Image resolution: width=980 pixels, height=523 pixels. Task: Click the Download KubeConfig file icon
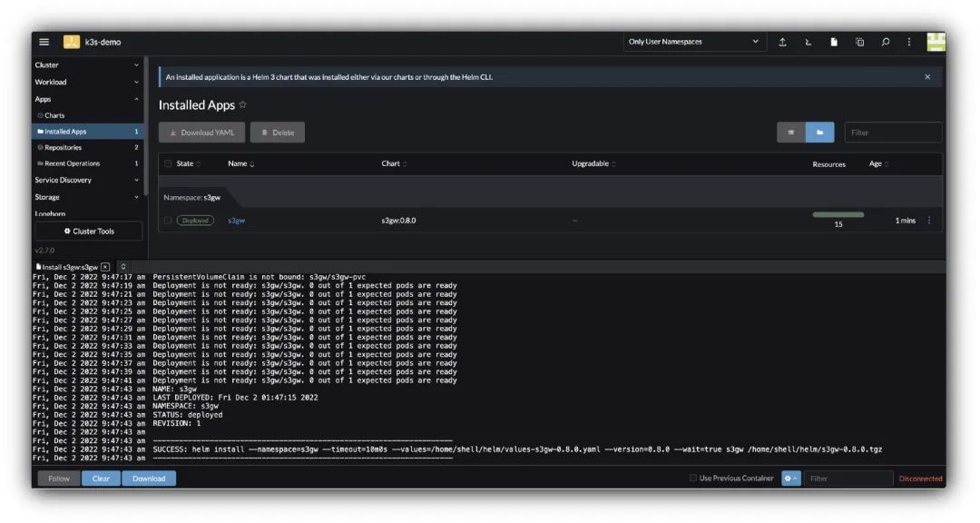click(x=834, y=42)
